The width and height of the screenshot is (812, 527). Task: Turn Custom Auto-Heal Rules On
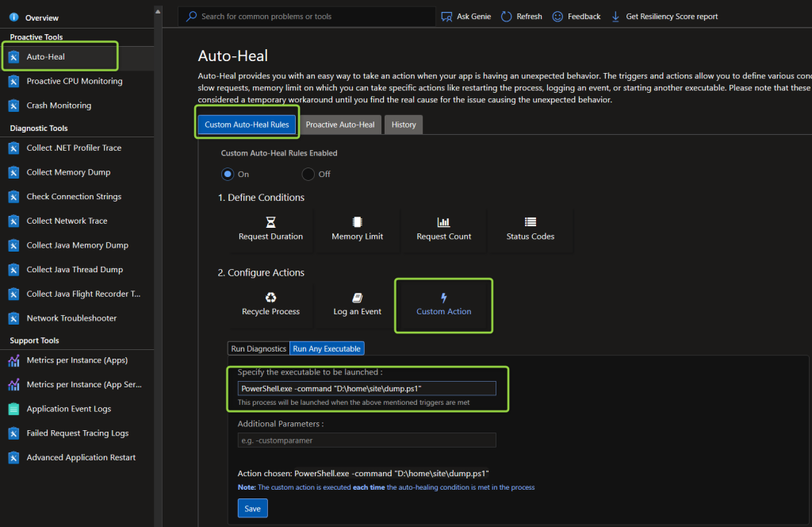click(x=228, y=174)
